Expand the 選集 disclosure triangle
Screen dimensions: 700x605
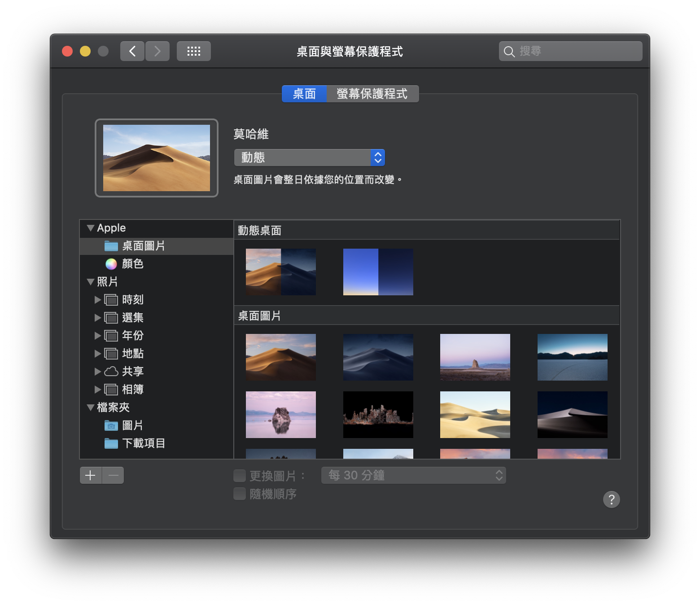[x=98, y=318]
